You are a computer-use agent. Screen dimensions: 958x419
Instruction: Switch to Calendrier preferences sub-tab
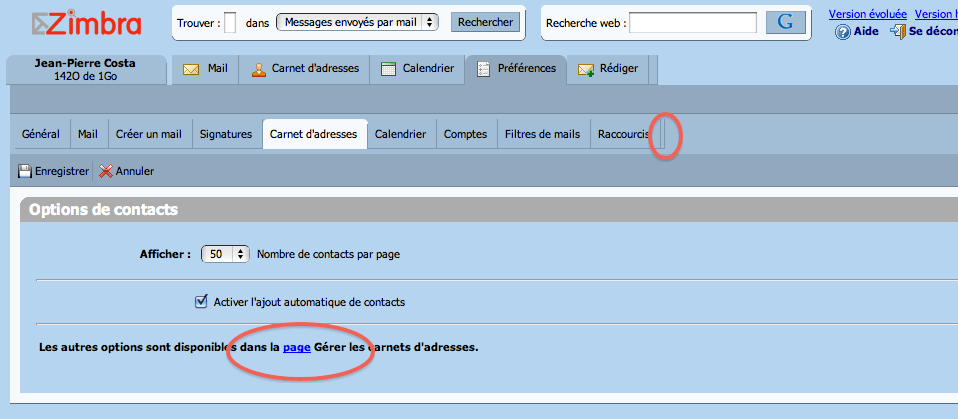click(x=401, y=134)
